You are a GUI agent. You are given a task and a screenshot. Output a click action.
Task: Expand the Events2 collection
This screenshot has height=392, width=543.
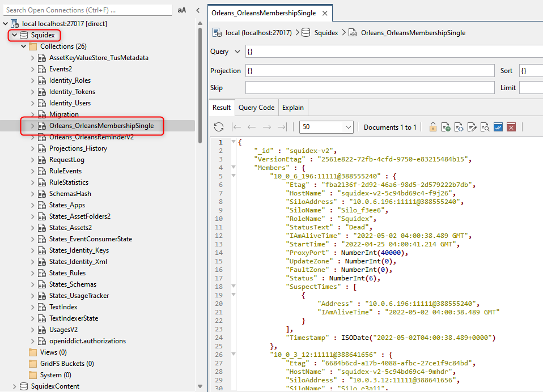(x=32, y=69)
